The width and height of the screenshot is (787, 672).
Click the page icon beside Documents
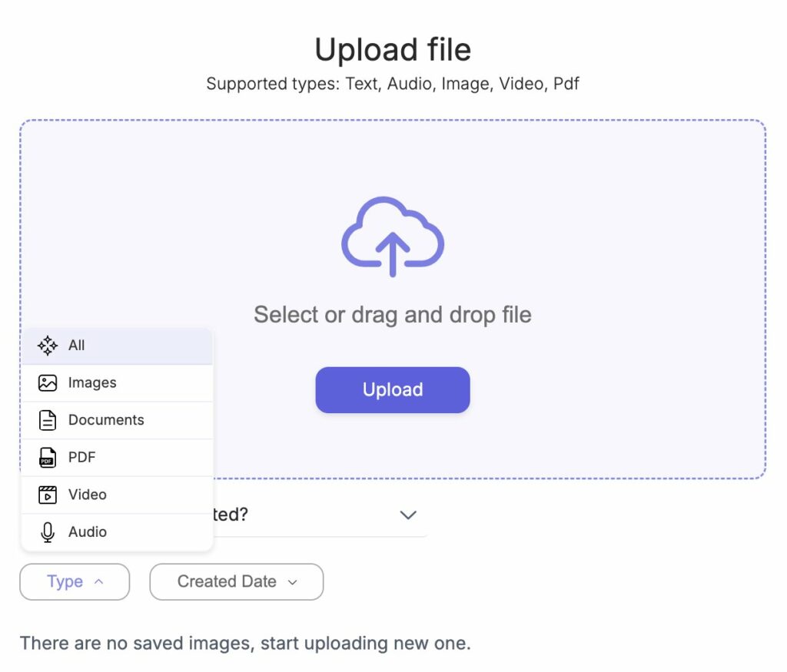[x=48, y=420]
